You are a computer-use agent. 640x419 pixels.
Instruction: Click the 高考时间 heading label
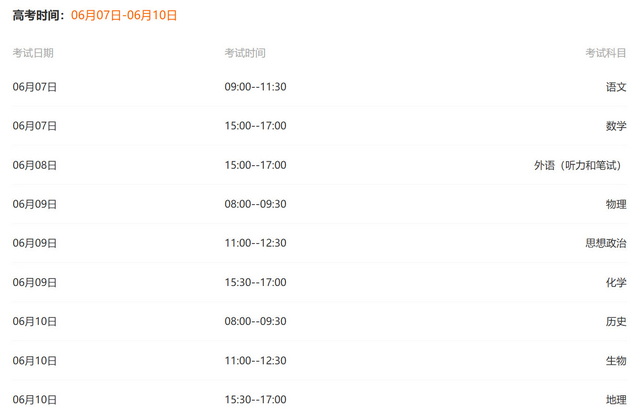coord(38,15)
